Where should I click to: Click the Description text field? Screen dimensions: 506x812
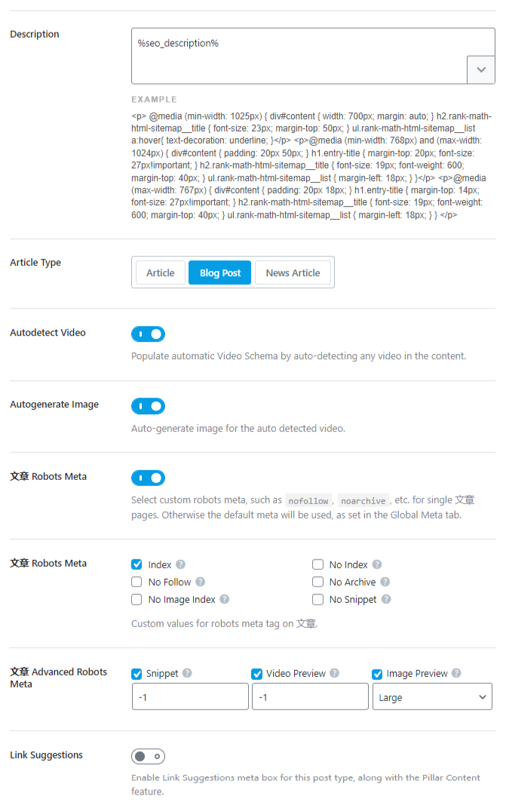[x=299, y=54]
